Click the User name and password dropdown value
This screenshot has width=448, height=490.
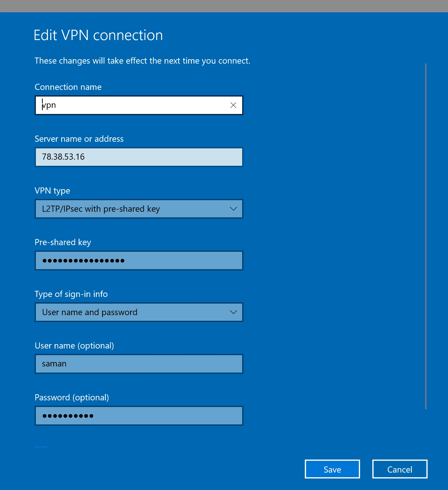click(89, 312)
